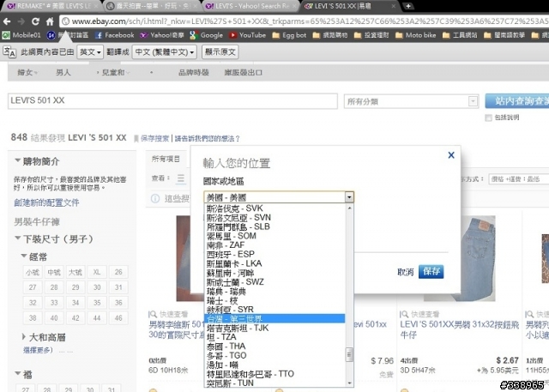The image size is (549, 392).
Task: Select waist size 34 filter box
Action: coord(75,303)
